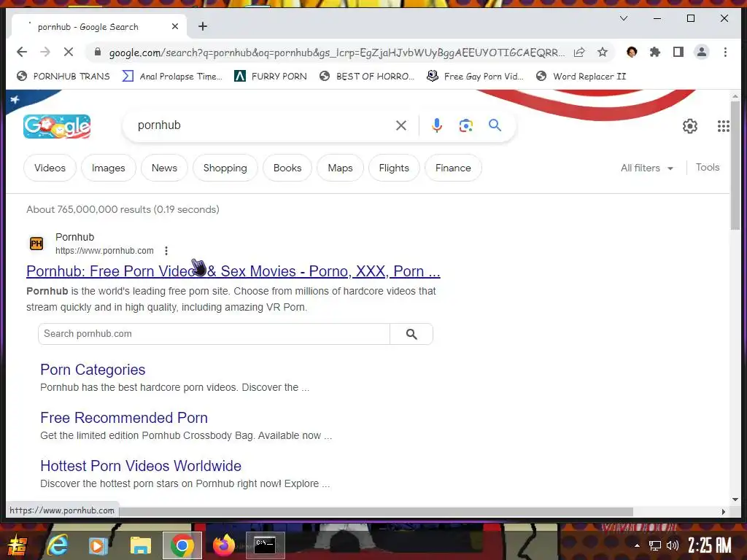Bookmark this page with the star icon
747x560 pixels.
point(603,52)
